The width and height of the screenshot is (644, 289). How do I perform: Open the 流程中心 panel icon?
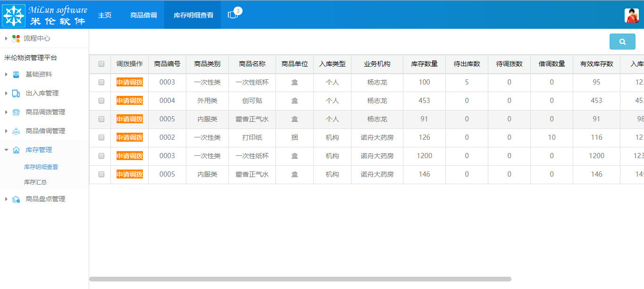[x=16, y=39]
